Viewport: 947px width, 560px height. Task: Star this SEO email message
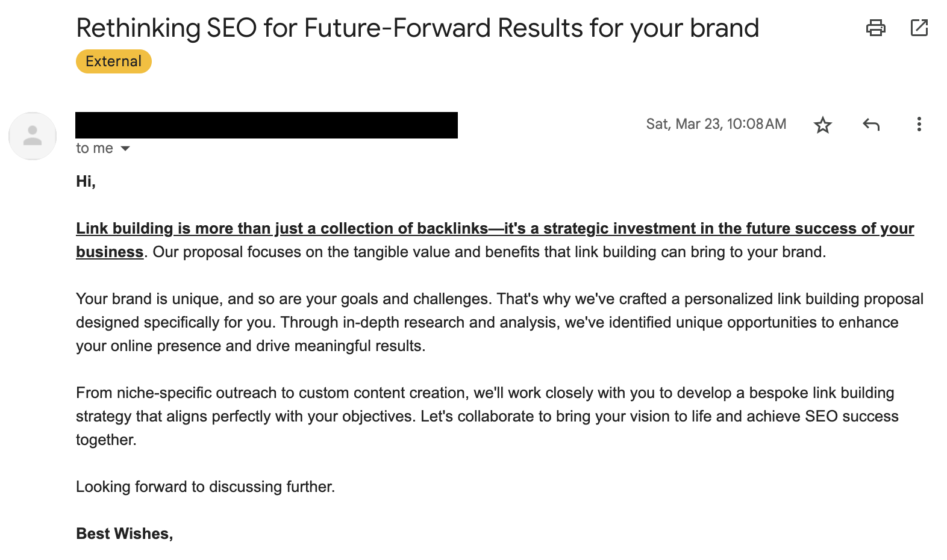click(822, 125)
